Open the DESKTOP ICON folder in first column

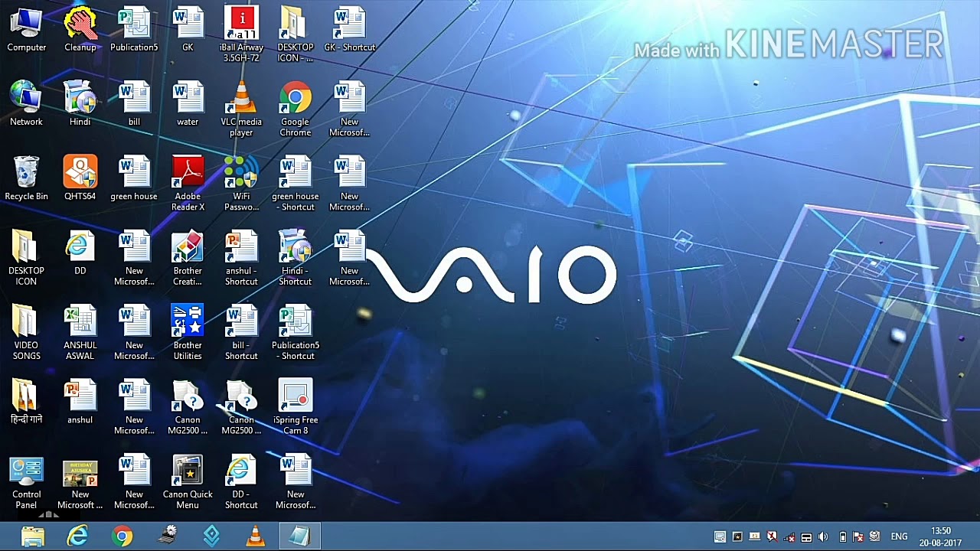tap(26, 258)
